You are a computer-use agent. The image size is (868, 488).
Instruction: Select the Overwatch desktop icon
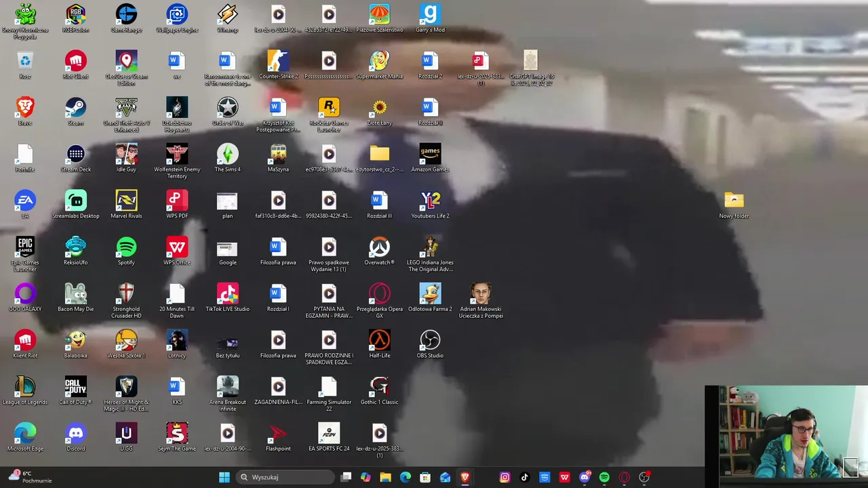[379, 251]
